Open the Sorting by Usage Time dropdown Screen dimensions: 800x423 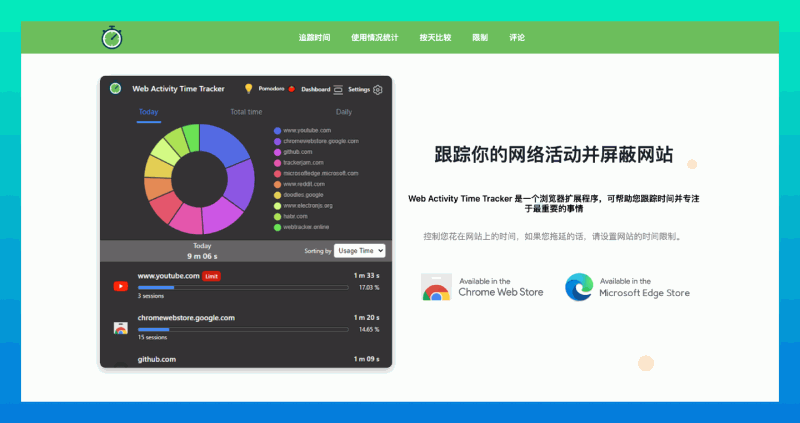pyautogui.click(x=360, y=251)
